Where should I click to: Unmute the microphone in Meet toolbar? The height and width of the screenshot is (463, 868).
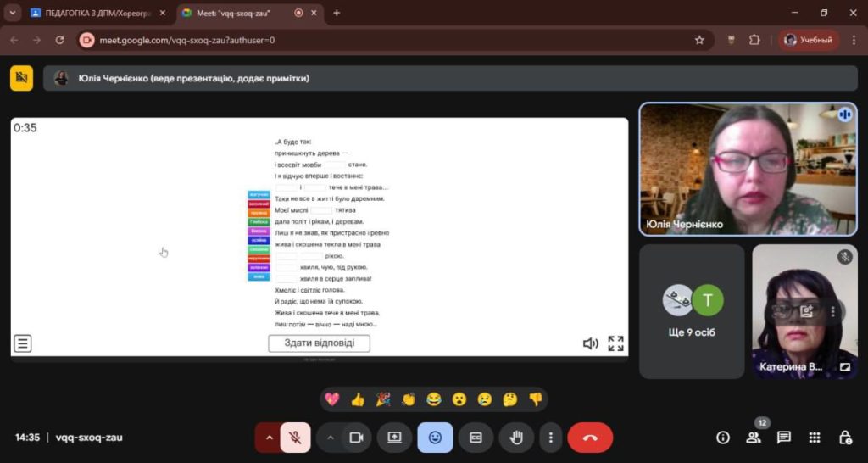296,438
